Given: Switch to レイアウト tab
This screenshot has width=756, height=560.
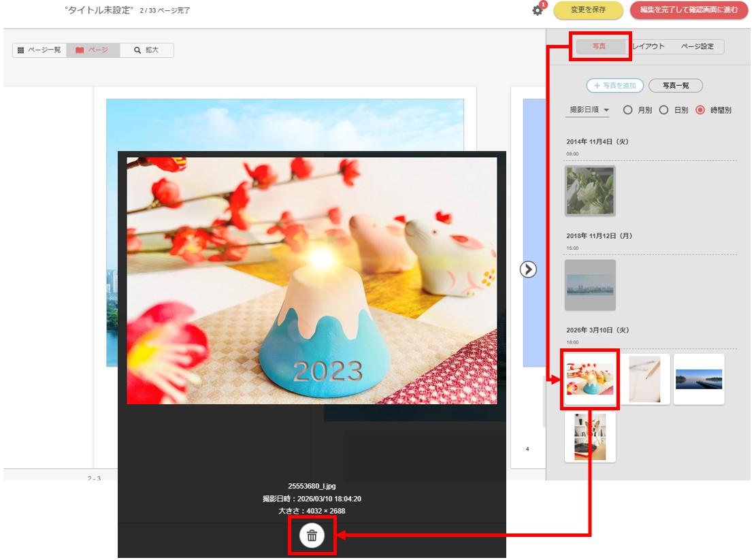Looking at the screenshot, I should tap(648, 46).
